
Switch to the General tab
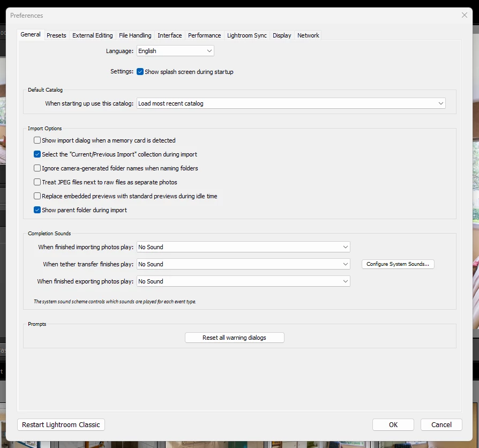point(31,34)
